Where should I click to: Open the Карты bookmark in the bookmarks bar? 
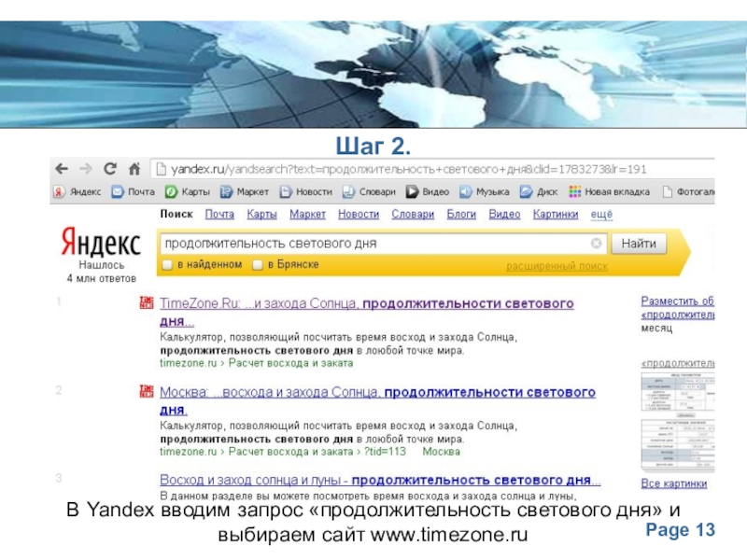[x=188, y=191]
